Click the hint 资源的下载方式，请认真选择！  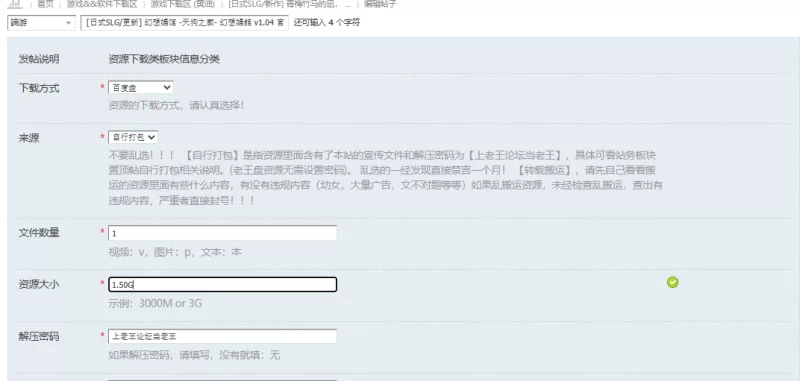coord(176,106)
